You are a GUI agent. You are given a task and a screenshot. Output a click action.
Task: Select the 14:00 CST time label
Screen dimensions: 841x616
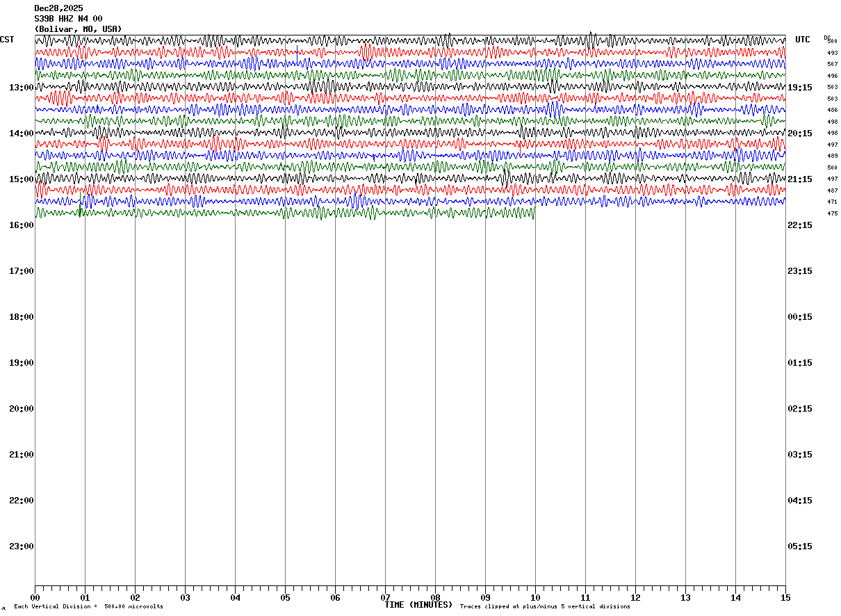pos(22,133)
